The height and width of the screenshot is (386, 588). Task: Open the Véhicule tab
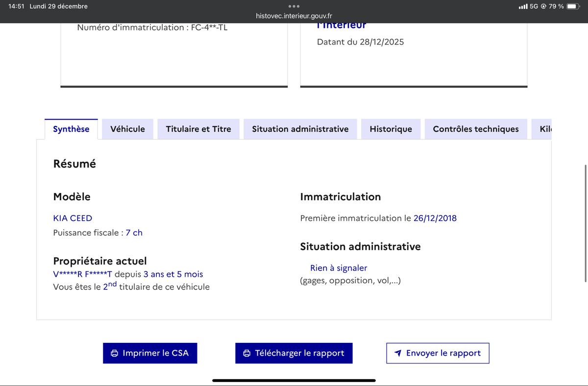click(x=128, y=129)
